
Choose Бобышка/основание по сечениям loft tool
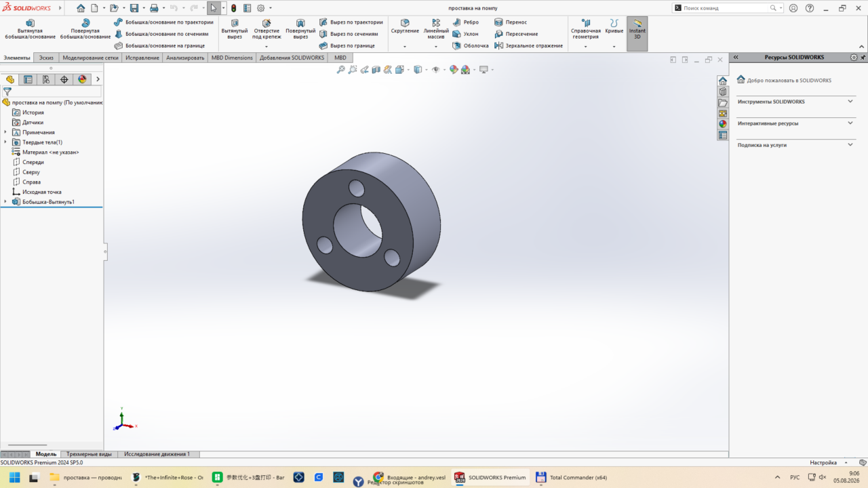pyautogui.click(x=161, y=34)
